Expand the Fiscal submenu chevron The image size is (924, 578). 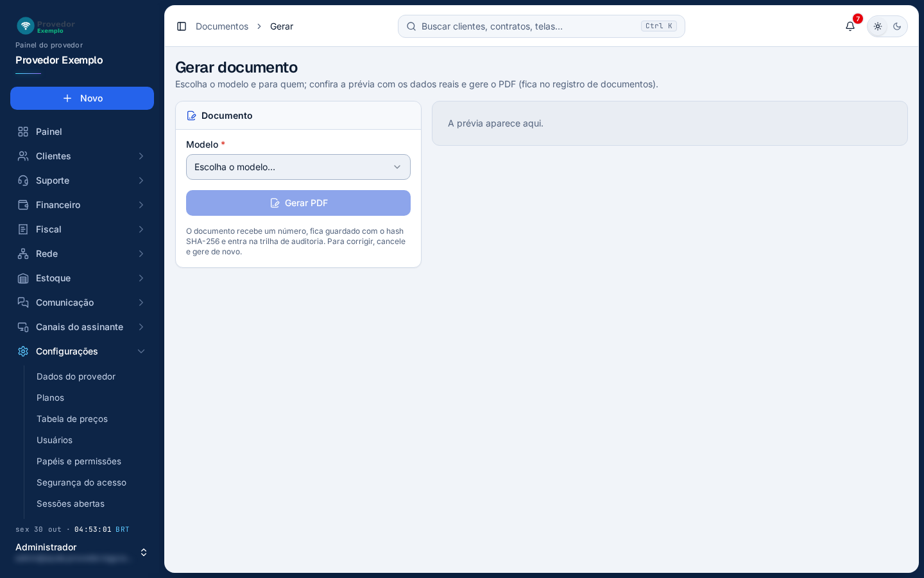coord(141,229)
